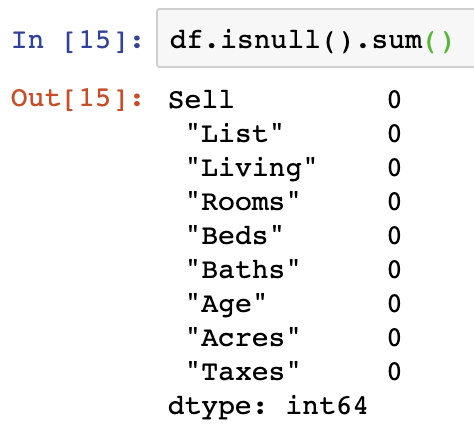
Task: Click the Sell row in the output
Action: pyautogui.click(x=285, y=100)
